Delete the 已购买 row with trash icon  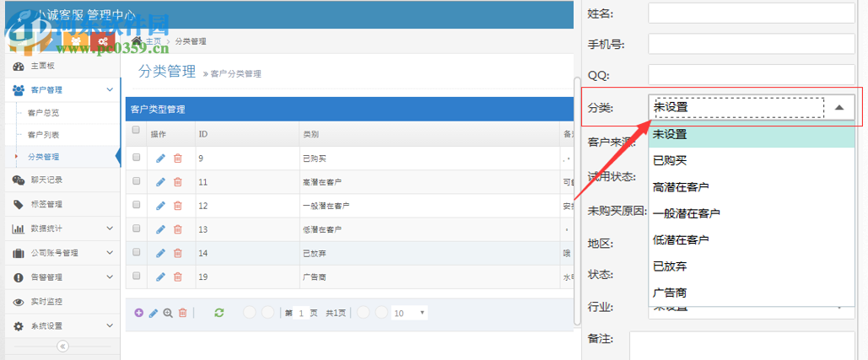178,159
